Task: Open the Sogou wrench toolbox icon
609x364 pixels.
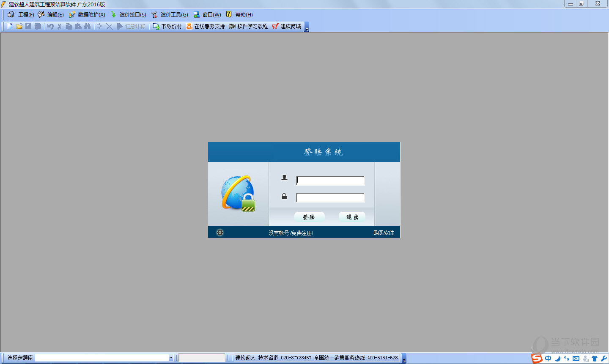Action: point(604,359)
